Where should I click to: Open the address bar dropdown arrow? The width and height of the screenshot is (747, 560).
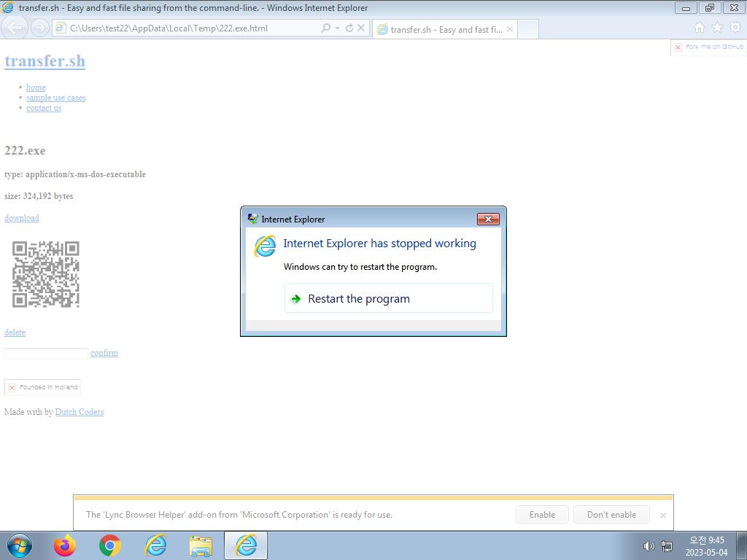pos(337,28)
